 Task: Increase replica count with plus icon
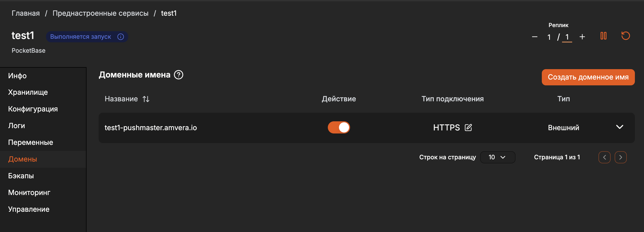point(582,37)
